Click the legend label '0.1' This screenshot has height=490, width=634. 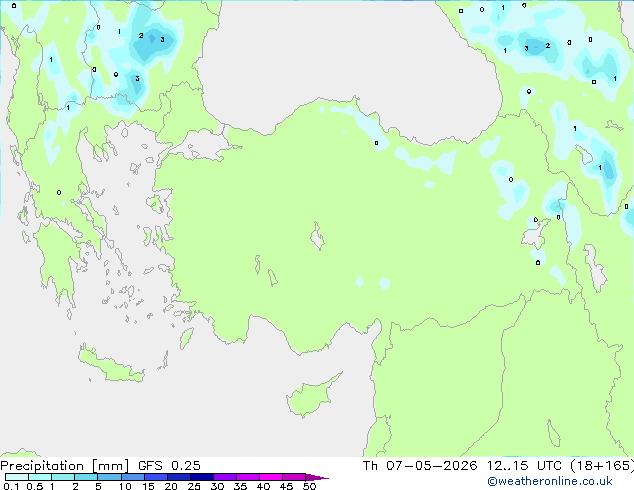coord(11,486)
